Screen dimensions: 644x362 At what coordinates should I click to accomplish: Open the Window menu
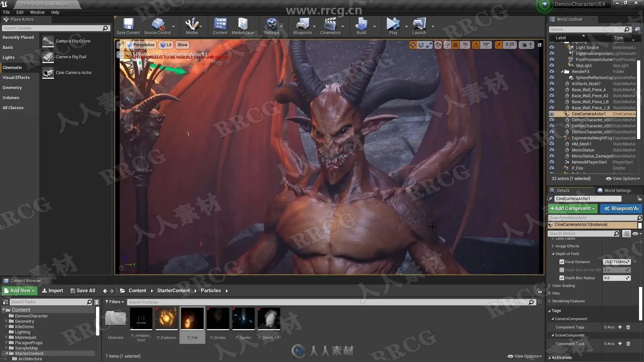(x=37, y=12)
